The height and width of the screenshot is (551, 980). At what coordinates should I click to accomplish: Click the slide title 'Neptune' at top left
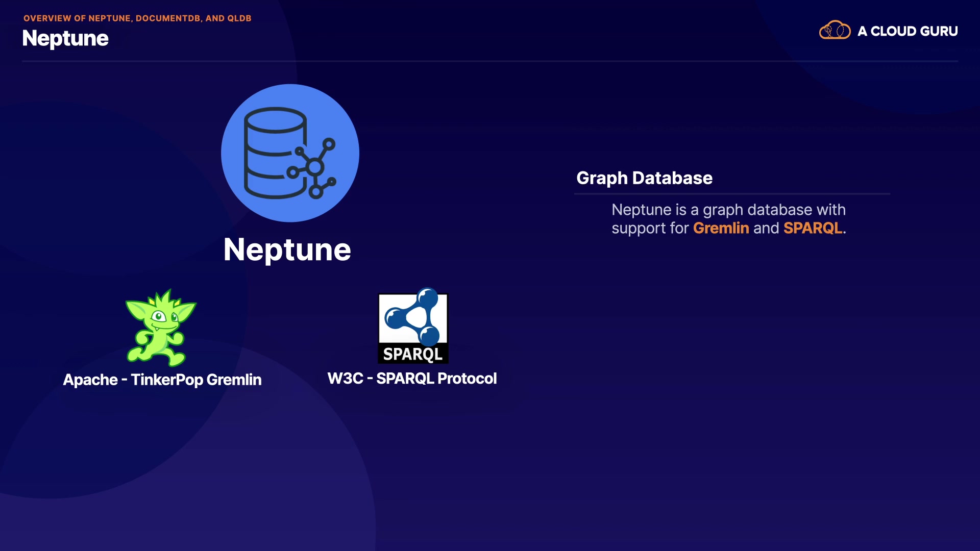pos(65,39)
